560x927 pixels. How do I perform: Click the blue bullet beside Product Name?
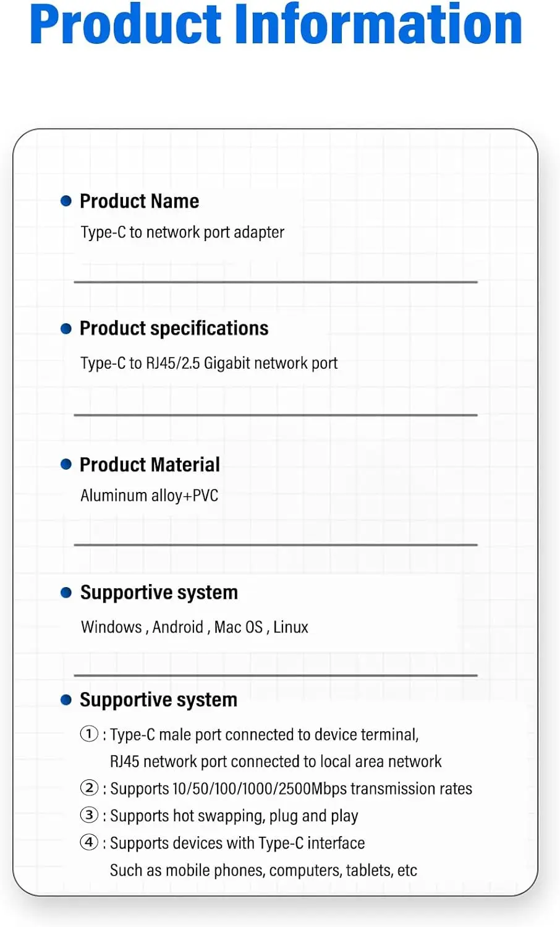(66, 201)
